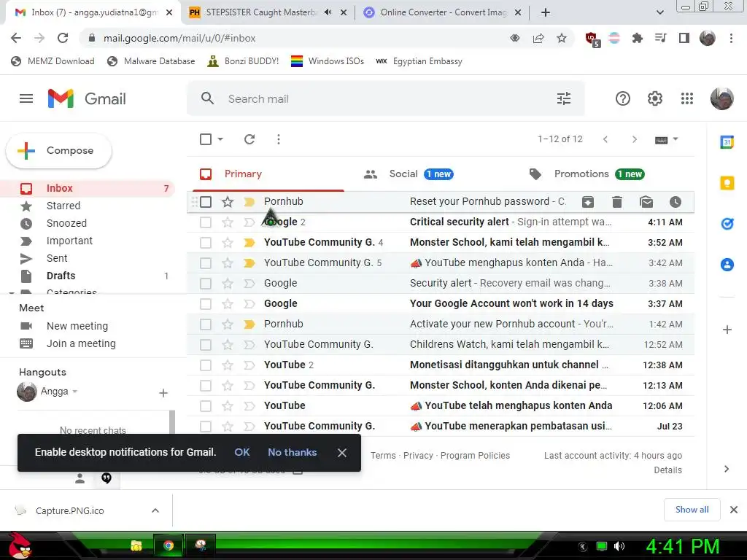
Task: Click the Compose button
Action: pyautogui.click(x=59, y=150)
